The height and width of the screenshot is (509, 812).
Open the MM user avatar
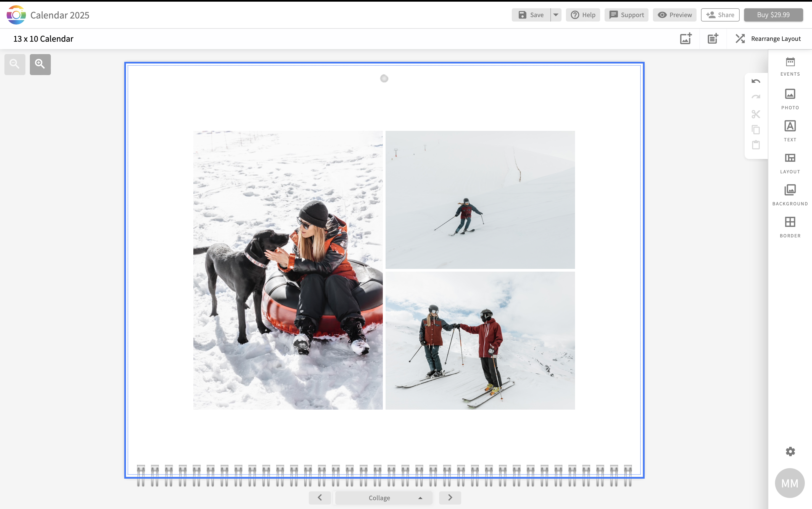click(790, 483)
